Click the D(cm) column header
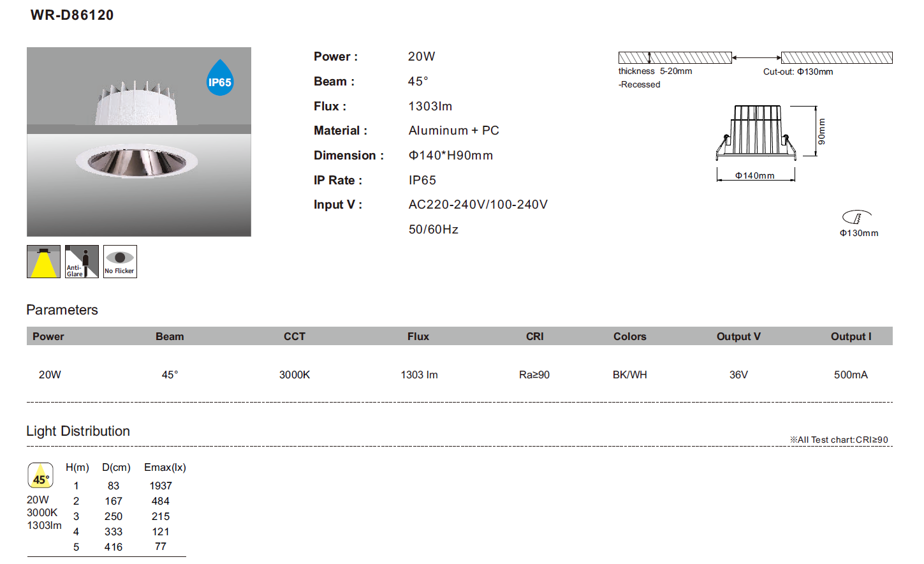Image resolution: width=924 pixels, height=564 pixels. click(x=116, y=468)
